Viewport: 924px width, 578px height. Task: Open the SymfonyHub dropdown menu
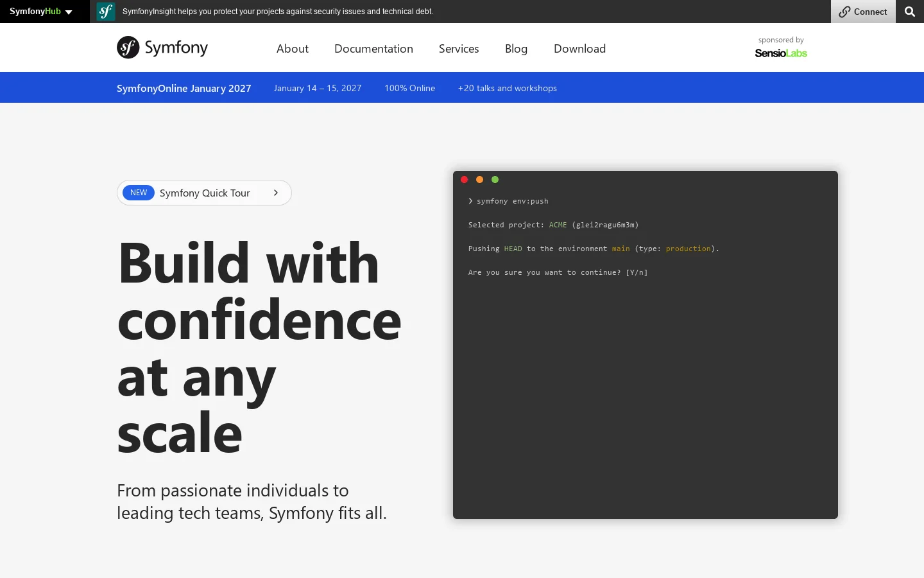tap(41, 12)
